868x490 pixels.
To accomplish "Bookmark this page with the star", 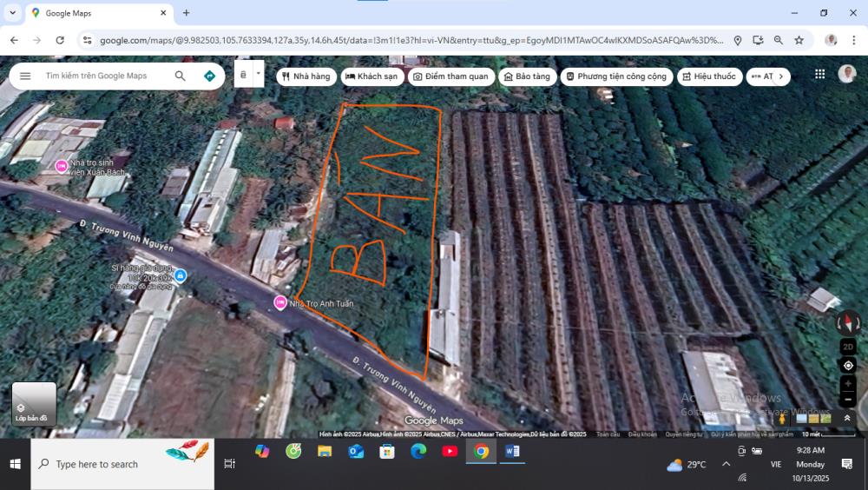I will click(x=799, y=40).
